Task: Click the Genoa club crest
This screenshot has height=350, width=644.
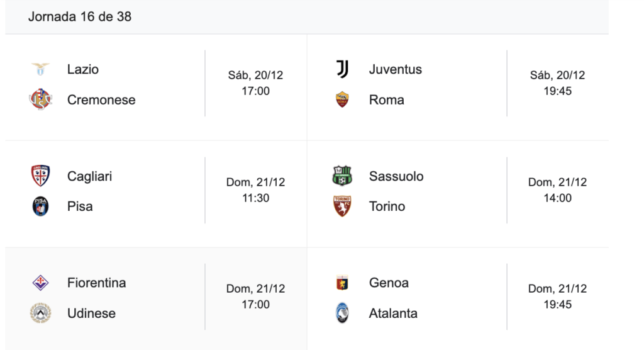Action: pyautogui.click(x=342, y=283)
